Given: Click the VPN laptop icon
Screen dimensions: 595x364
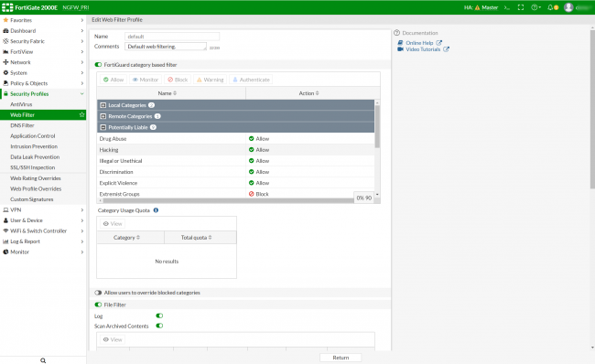Looking at the screenshot, I should pos(5,209).
